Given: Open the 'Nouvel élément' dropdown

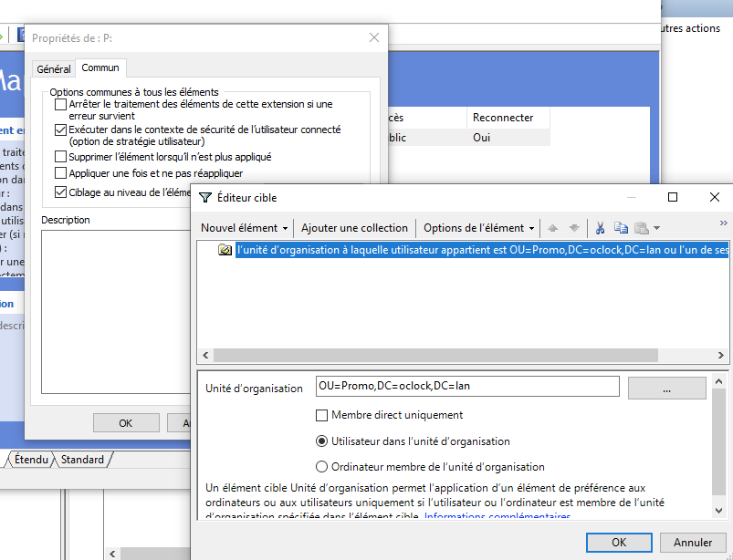Looking at the screenshot, I should (245, 228).
